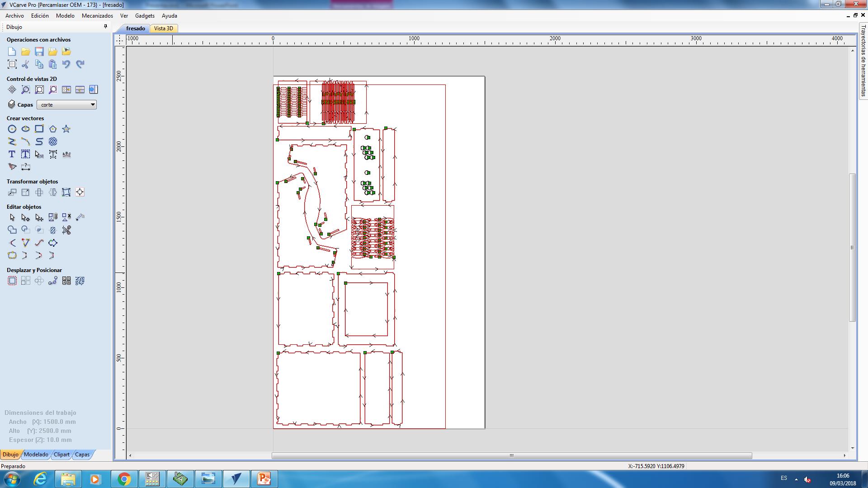
Task: Pick the Node Editing arrow tool
Action: tap(26, 218)
